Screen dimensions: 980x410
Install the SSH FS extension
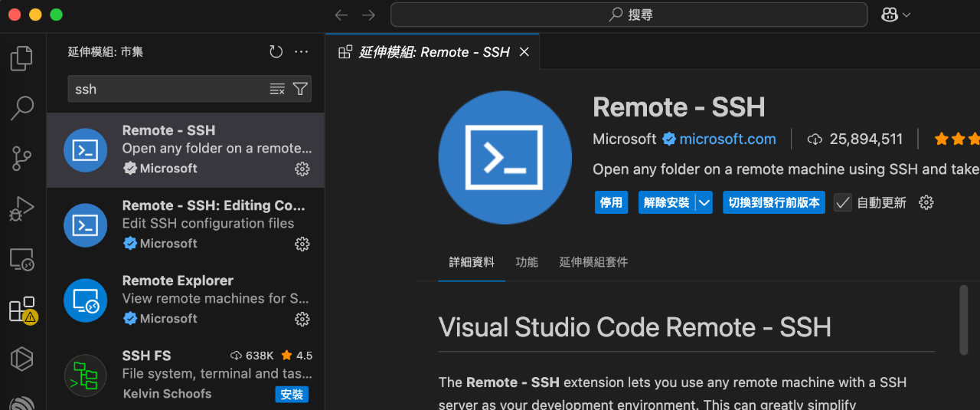click(292, 394)
